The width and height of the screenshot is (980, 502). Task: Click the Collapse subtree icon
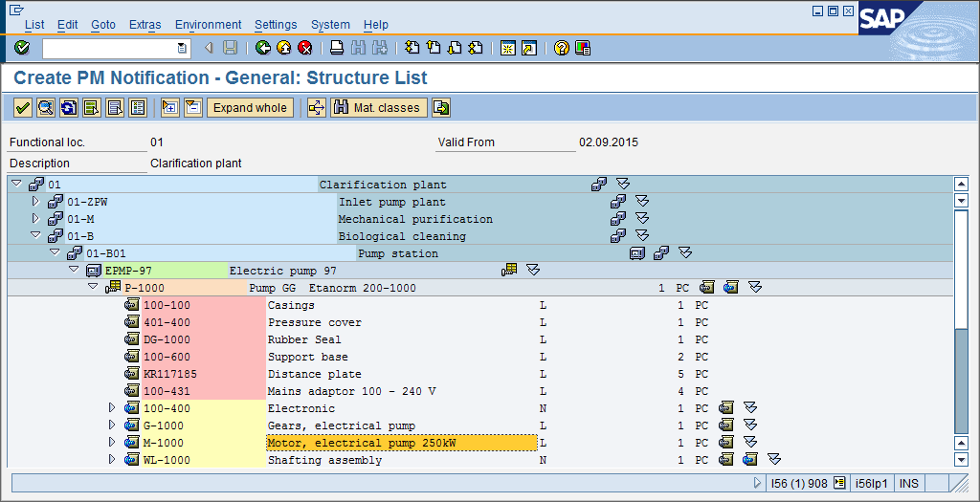pyautogui.click(x=193, y=108)
